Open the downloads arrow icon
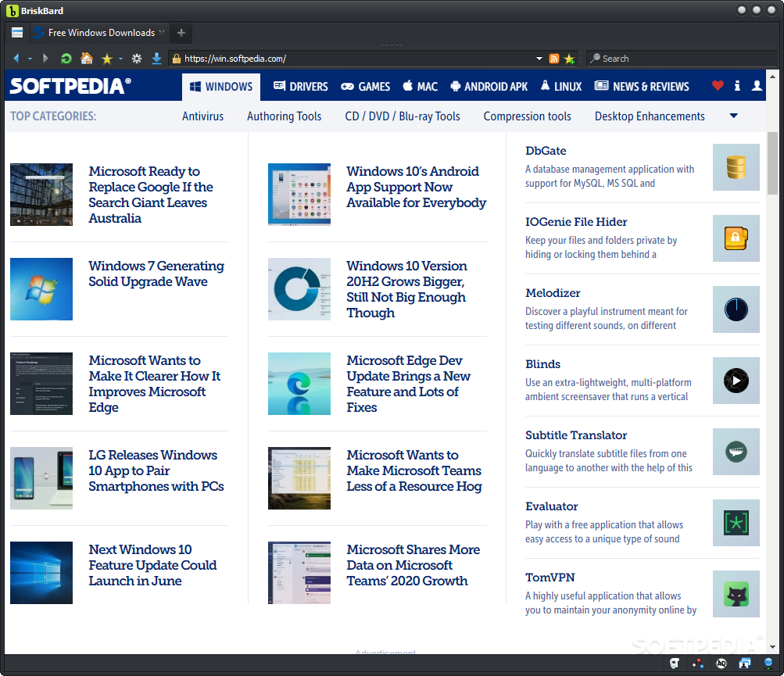The width and height of the screenshot is (784, 676). point(156,59)
